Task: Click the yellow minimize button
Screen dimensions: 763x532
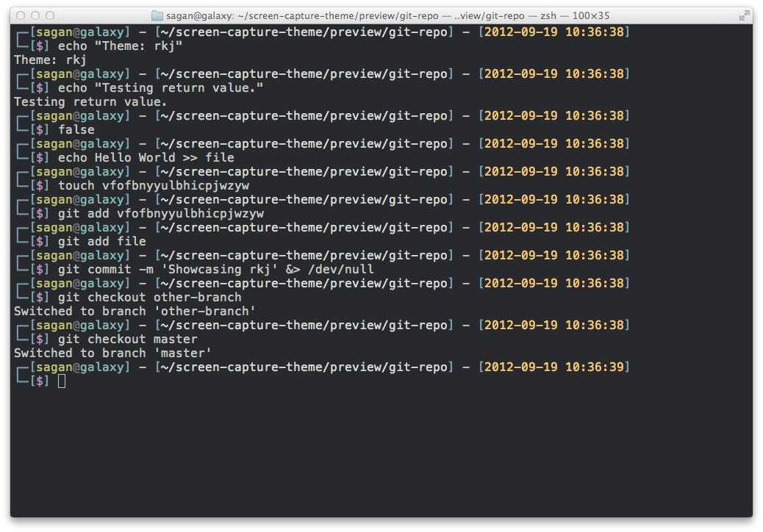Action: pos(34,15)
